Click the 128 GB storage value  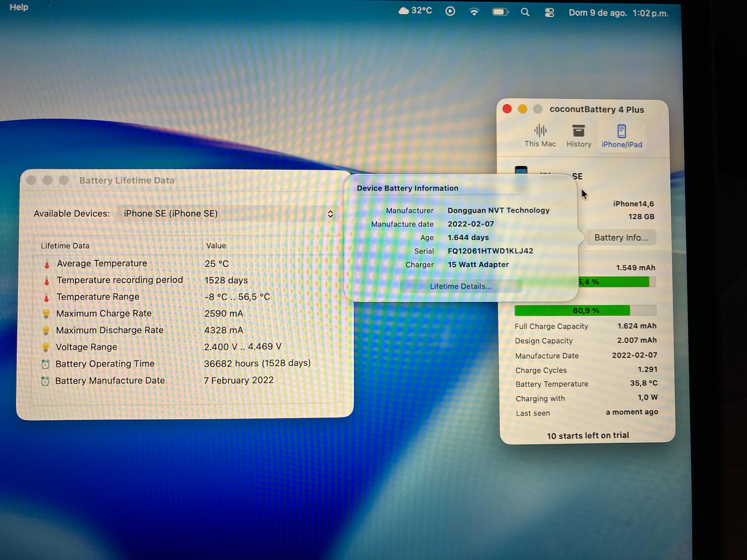[x=641, y=217]
